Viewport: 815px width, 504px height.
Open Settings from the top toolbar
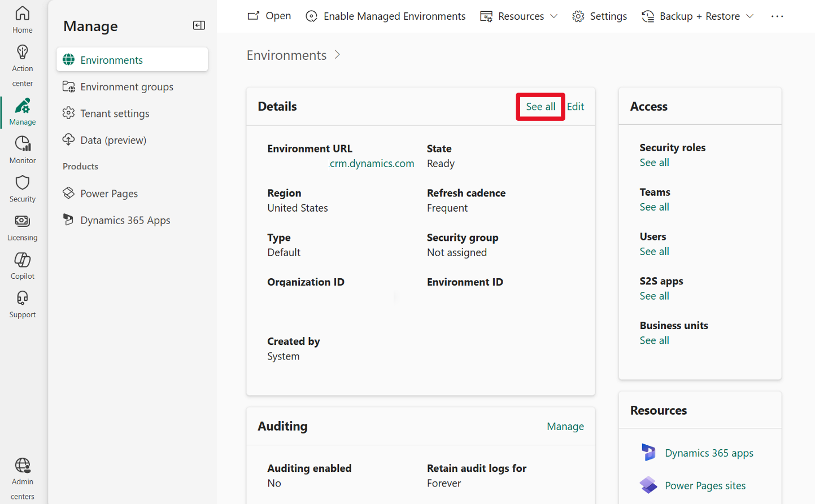[599, 16]
